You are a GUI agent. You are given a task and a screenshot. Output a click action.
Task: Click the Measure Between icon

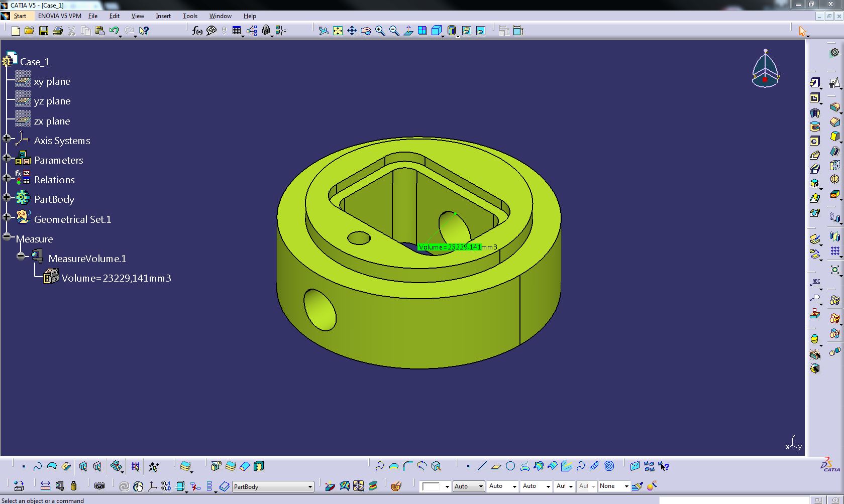[46, 486]
